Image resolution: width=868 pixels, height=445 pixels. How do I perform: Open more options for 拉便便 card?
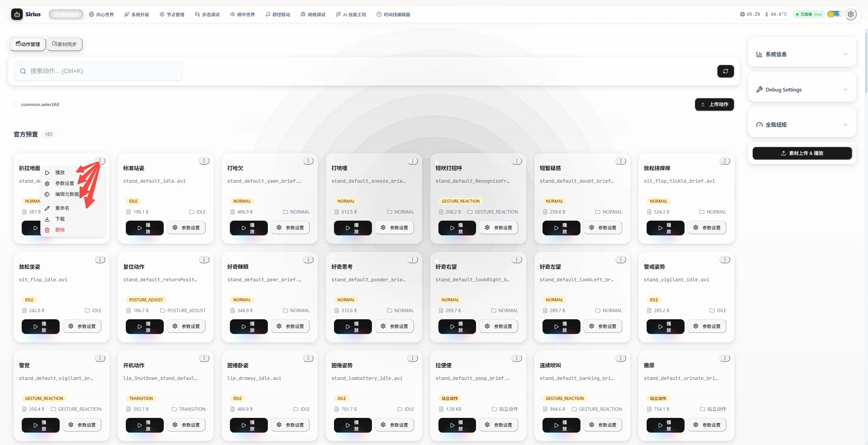(x=517, y=358)
